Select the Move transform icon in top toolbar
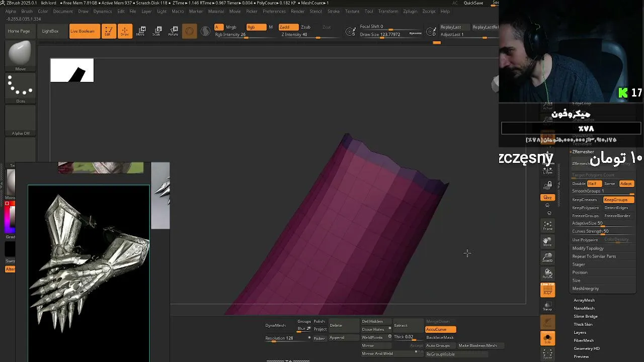644x362 pixels. tap(142, 31)
